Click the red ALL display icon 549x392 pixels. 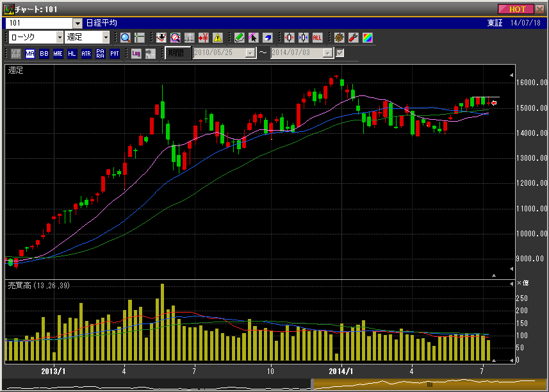tap(317, 37)
